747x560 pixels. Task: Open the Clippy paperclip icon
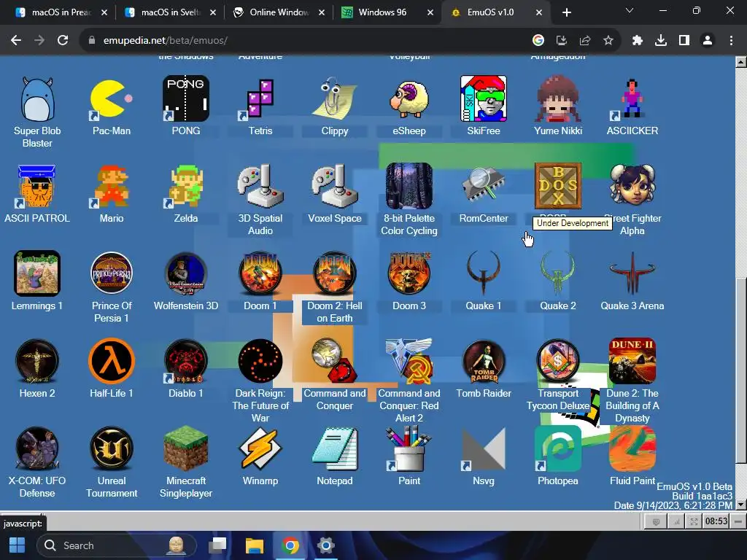[x=334, y=98]
